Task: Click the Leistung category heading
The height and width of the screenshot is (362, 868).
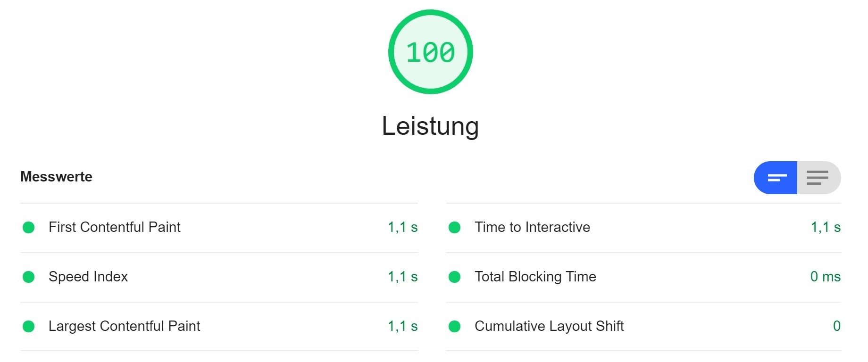Action: click(430, 126)
